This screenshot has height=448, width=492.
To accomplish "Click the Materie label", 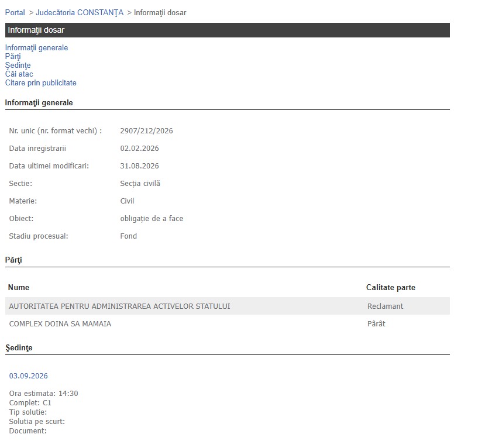I will point(23,201).
